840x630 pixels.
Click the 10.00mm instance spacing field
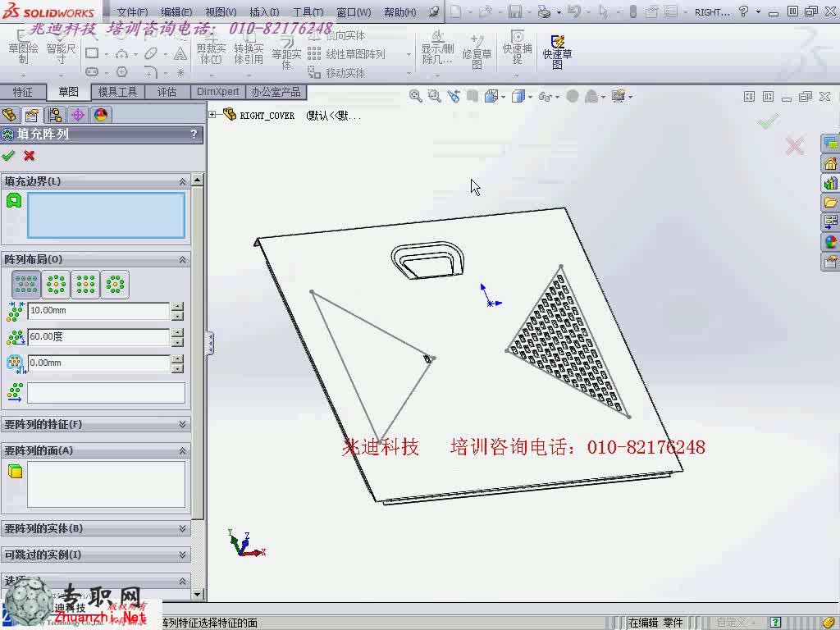click(x=98, y=311)
